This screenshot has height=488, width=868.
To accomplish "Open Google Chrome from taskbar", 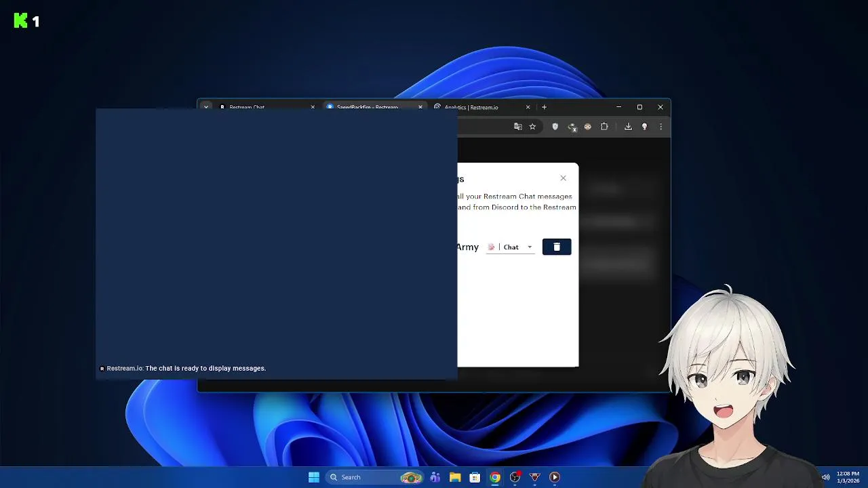I will tap(495, 477).
